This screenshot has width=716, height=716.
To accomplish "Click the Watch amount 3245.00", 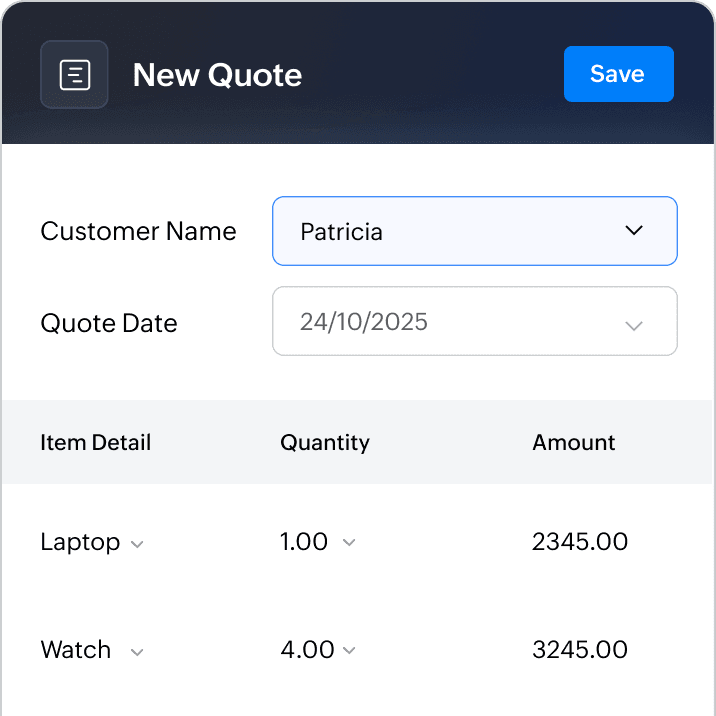I will pos(580,650).
